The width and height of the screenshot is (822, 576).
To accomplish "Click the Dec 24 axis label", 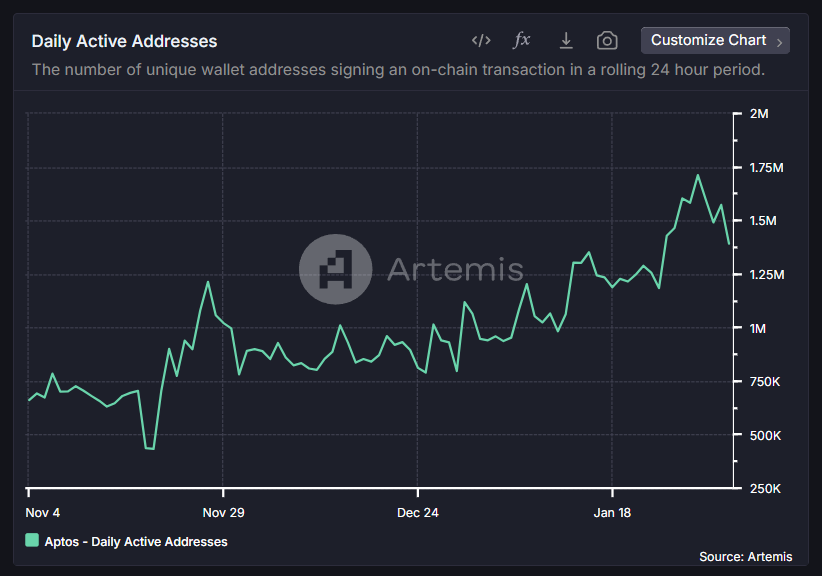I will (x=418, y=513).
